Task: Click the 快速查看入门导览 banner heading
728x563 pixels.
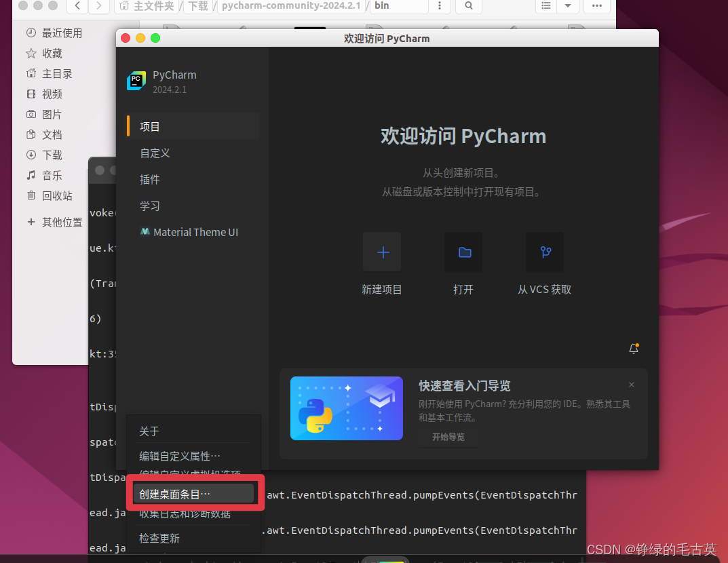Action: click(464, 386)
